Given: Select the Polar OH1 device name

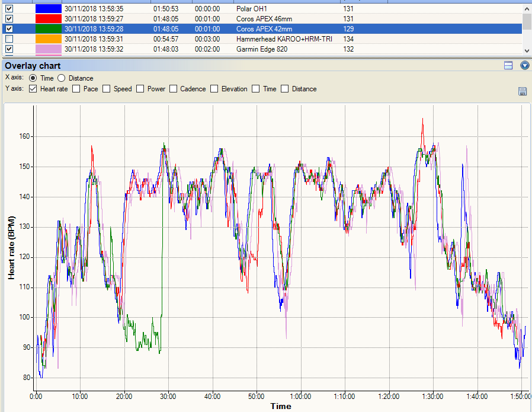Looking at the screenshot, I should pos(252,8).
